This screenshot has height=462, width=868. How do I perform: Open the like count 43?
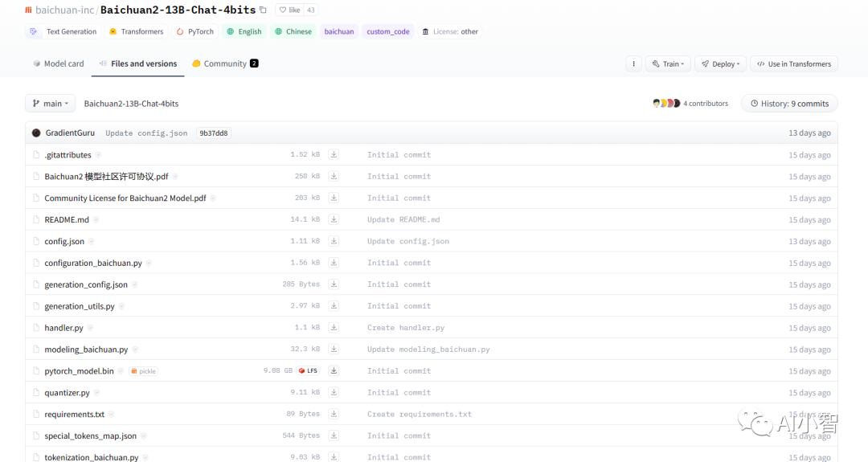[310, 10]
